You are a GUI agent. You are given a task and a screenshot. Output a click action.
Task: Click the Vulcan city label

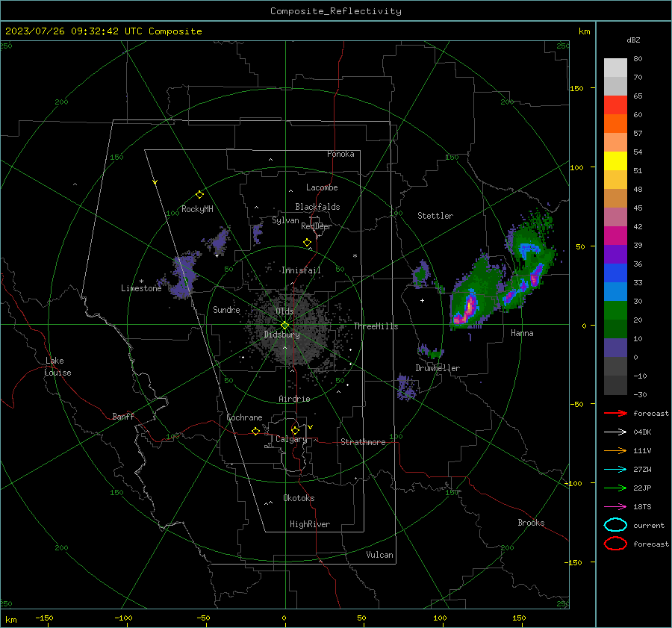379,555
